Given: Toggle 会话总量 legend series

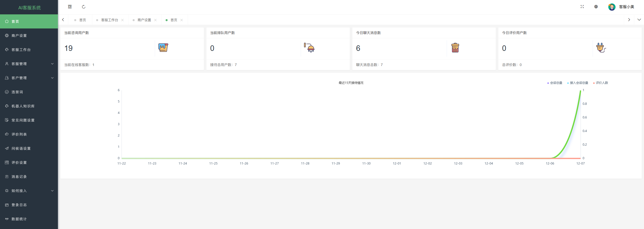Looking at the screenshot, I should click(x=554, y=83).
